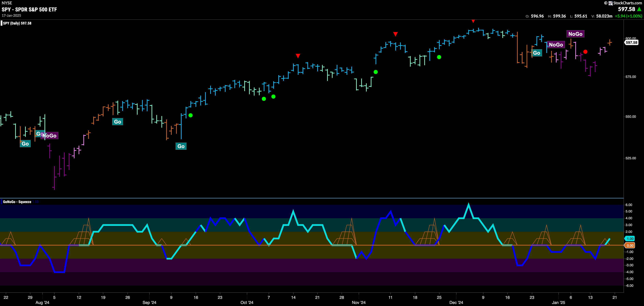
Task: Click the last orange price bar on the chart
Action: 610,42
